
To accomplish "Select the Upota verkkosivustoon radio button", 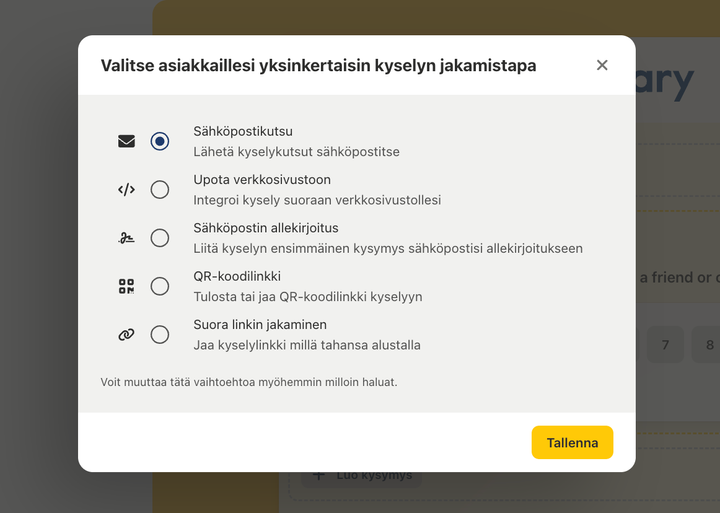I will pyautogui.click(x=160, y=189).
